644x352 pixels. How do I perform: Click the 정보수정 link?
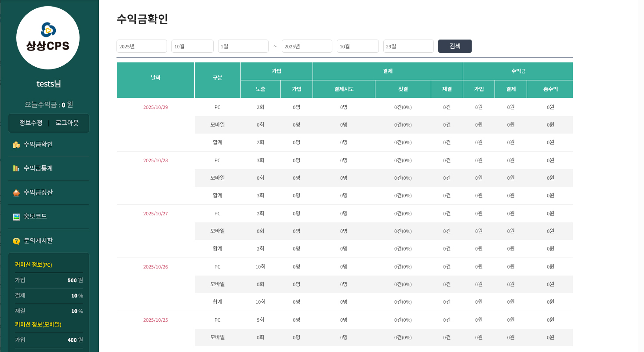click(31, 123)
